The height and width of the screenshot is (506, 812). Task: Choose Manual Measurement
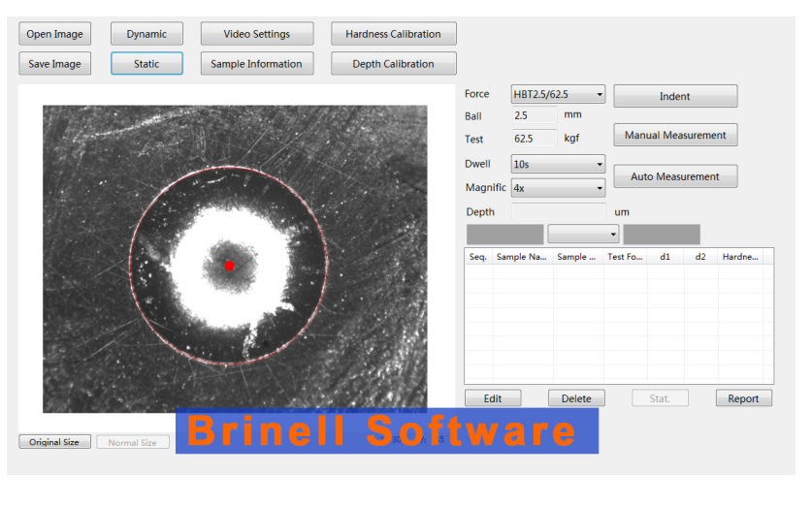tap(675, 135)
